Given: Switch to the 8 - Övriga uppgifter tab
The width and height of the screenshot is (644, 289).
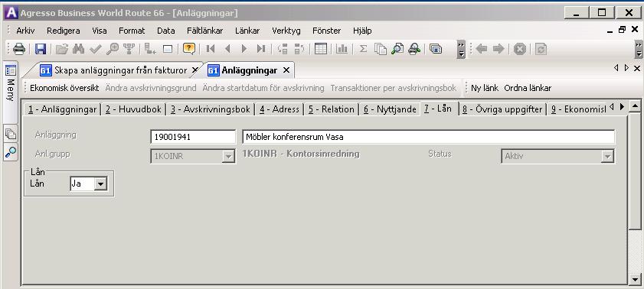Looking at the screenshot, I should pyautogui.click(x=502, y=109).
